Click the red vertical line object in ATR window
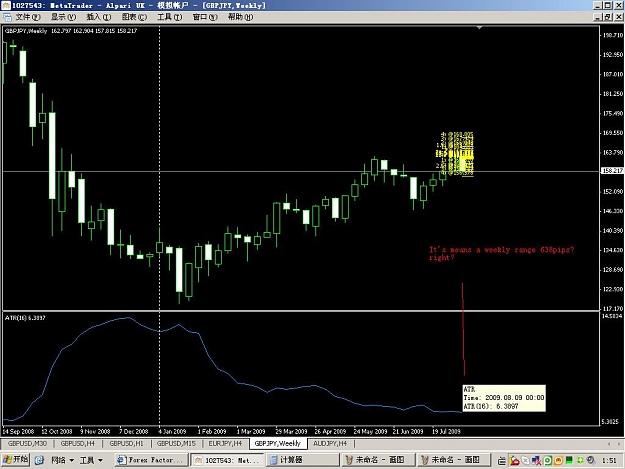This screenshot has height=469, width=625. coord(463,329)
